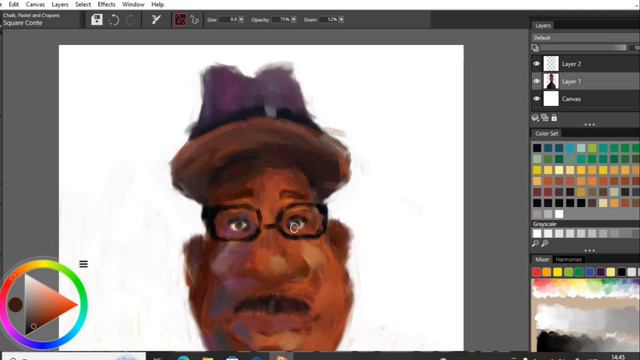Select the Layer 2 row name
Screen dimensions: 640x360
pyautogui.click(x=571, y=64)
